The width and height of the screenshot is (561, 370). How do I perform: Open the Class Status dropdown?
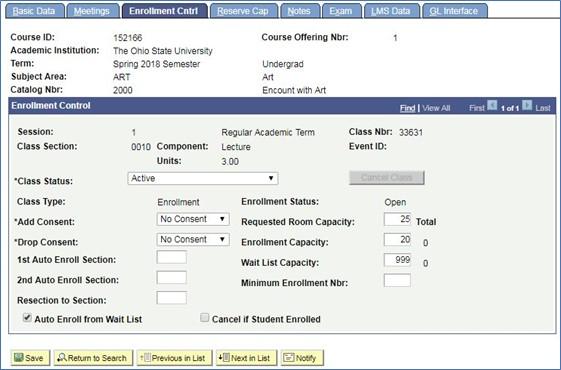pyautogui.click(x=203, y=178)
